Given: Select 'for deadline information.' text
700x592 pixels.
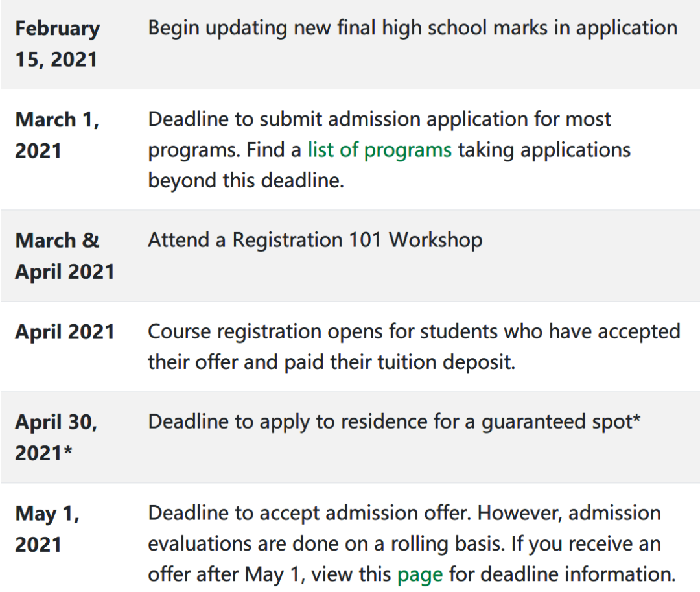Looking at the screenshot, I should [x=563, y=574].
